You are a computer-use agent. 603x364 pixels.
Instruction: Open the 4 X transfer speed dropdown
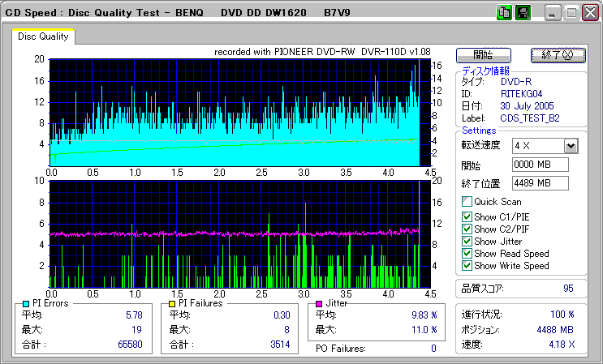(571, 146)
